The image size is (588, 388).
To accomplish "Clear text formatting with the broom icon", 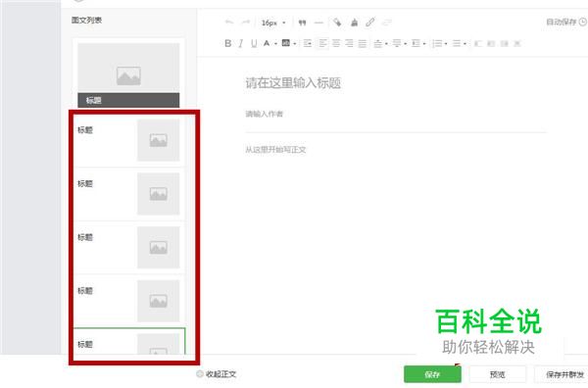I will click(354, 23).
